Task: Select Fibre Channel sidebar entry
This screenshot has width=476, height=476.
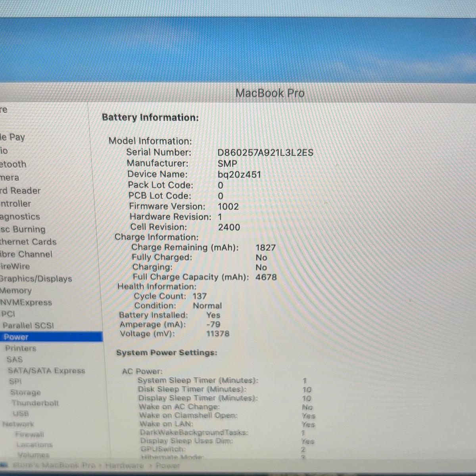Action: (x=26, y=254)
